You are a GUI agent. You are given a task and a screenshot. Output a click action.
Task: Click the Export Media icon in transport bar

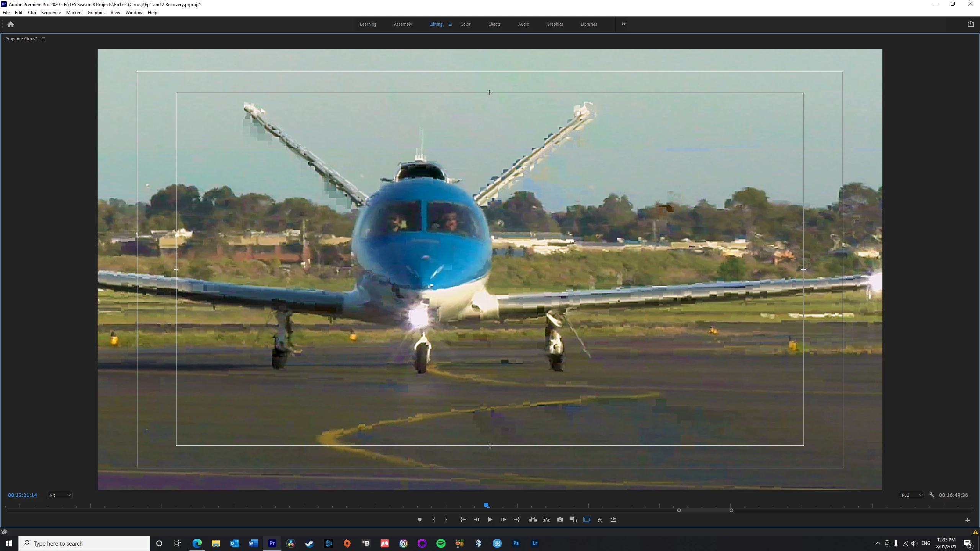click(613, 520)
